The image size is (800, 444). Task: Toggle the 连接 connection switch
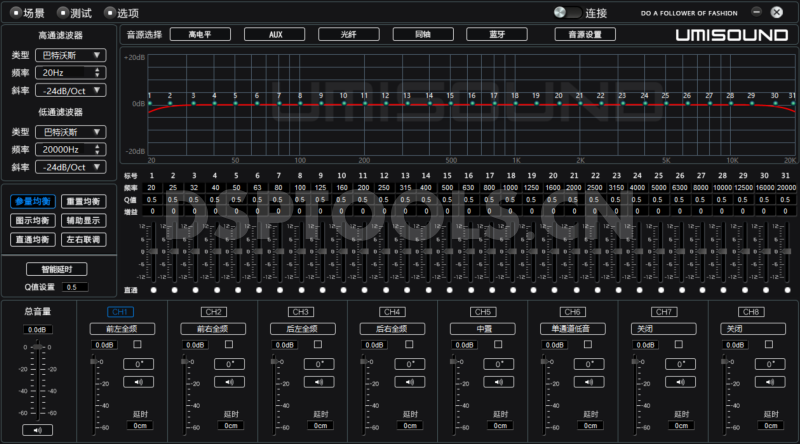pyautogui.click(x=567, y=12)
